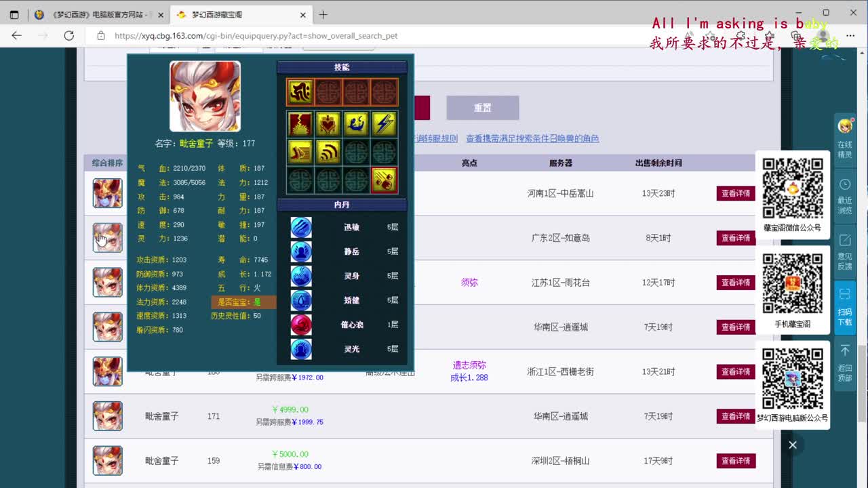Click pet thumbnail in the 159 level row

(108, 461)
